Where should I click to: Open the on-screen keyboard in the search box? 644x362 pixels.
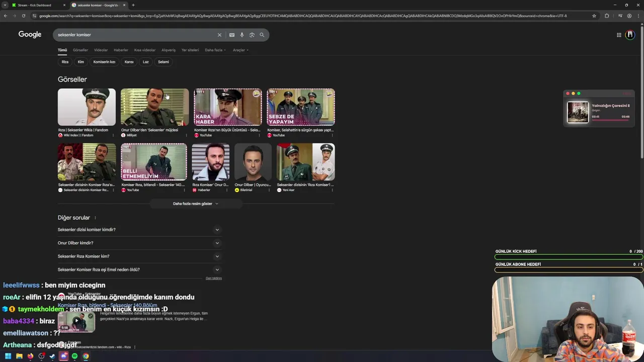[231, 35]
